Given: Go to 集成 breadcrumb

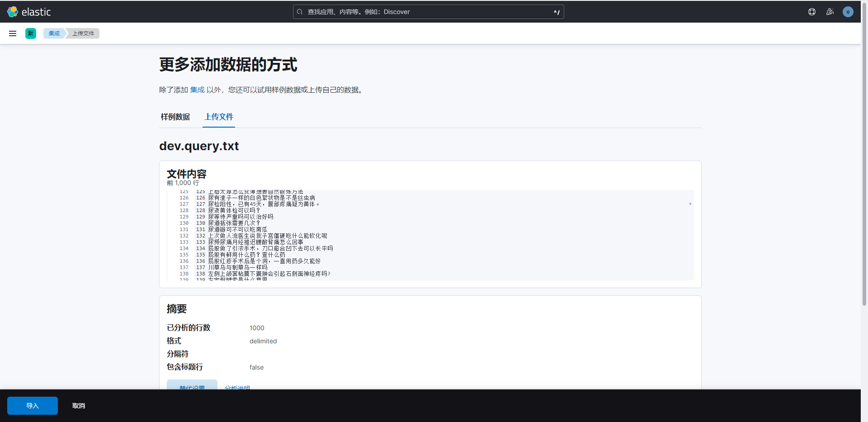Looking at the screenshot, I should [54, 33].
